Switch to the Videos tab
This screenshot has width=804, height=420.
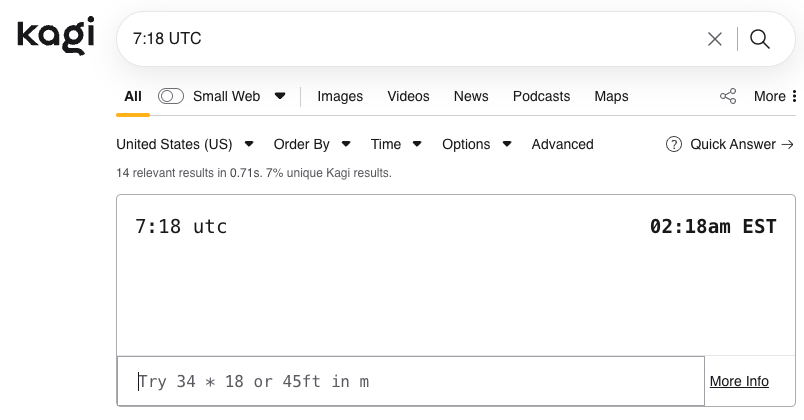(x=408, y=96)
